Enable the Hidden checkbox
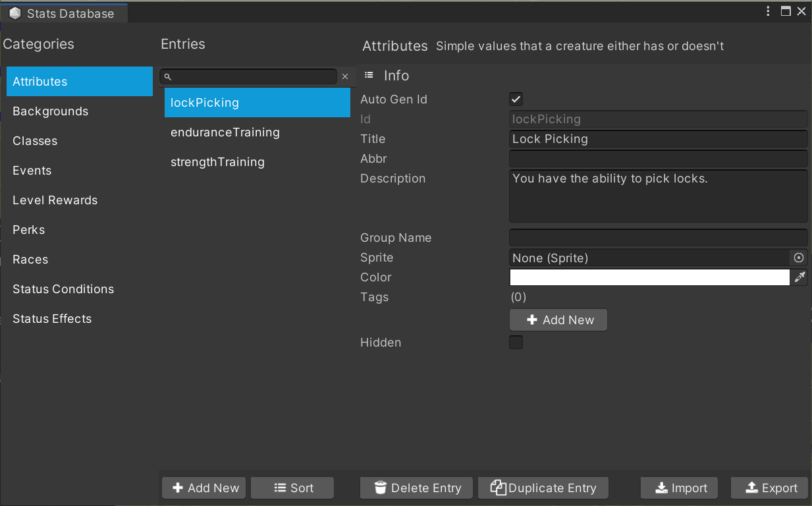812x506 pixels. click(x=516, y=343)
